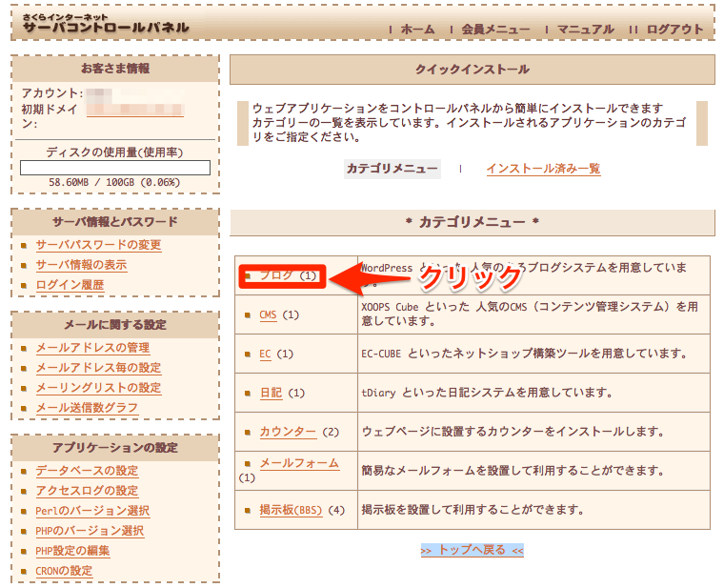Open サーバ情報の表示 link
Viewport: 724px width, 588px height.
(81, 265)
